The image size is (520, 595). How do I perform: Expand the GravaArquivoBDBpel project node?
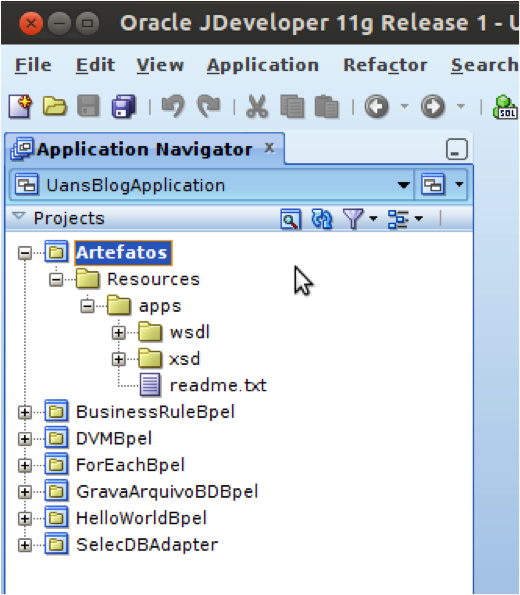25,492
